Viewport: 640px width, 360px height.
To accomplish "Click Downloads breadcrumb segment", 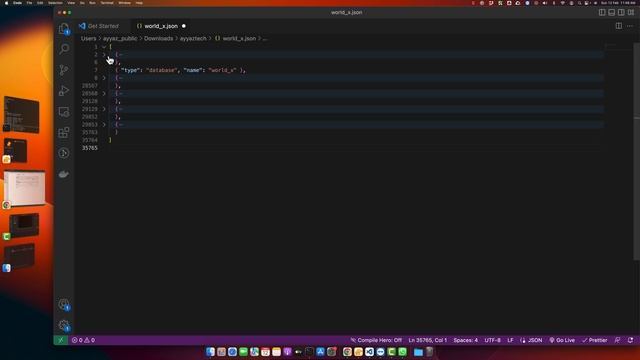I will 158,38.
